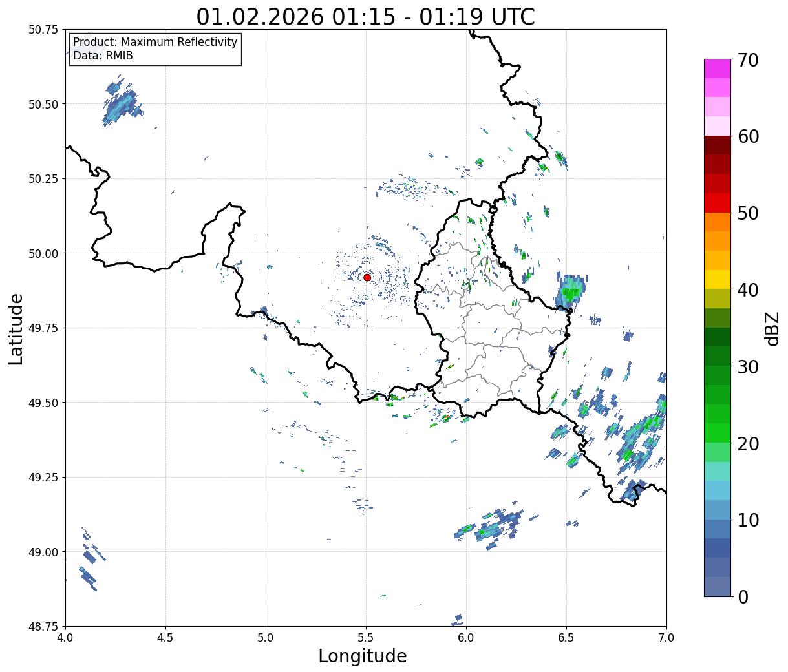This screenshot has width=788, height=672.
Task: Click the latitude tick label 50.25
Action: (43, 179)
